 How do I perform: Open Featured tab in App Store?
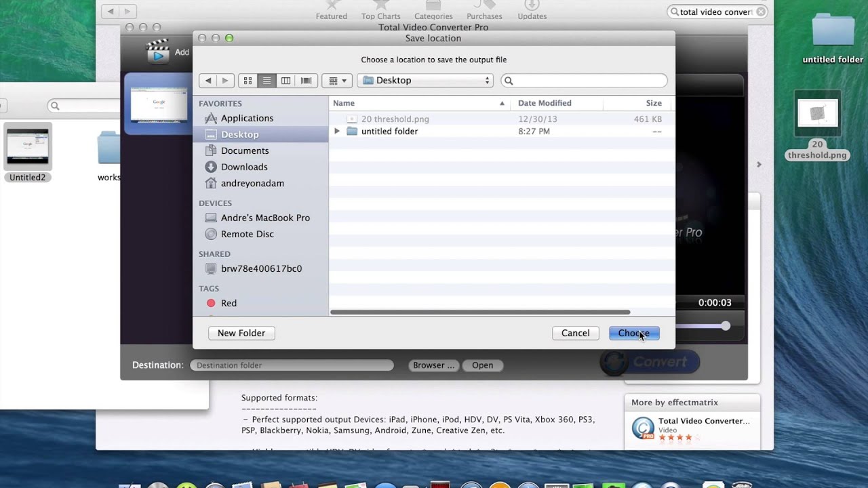pyautogui.click(x=332, y=11)
